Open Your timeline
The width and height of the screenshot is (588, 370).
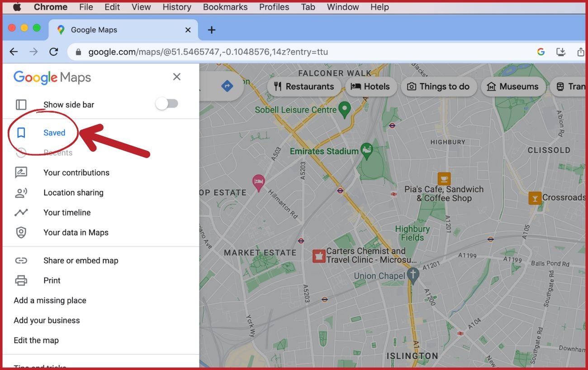click(x=67, y=212)
